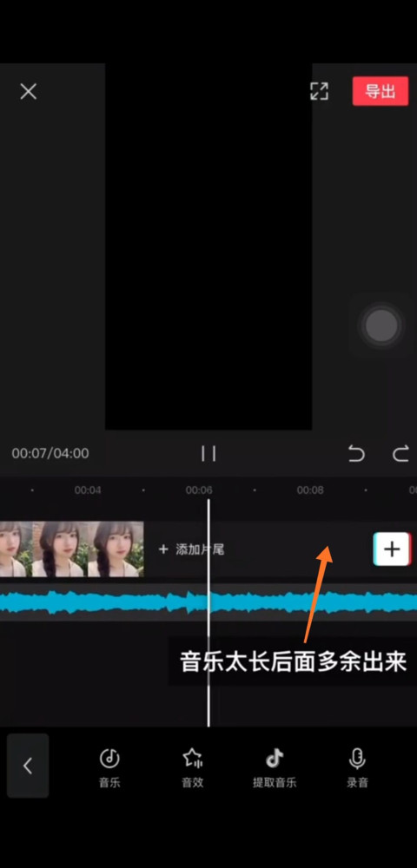Go back with the left chevron button
This screenshot has width=417, height=868.
(x=28, y=766)
